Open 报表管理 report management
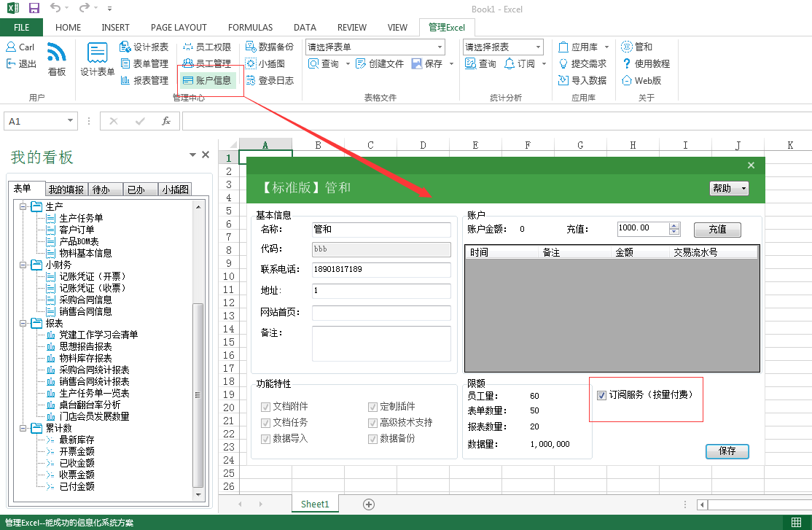Image resolution: width=812 pixels, height=530 pixels. 144,80
